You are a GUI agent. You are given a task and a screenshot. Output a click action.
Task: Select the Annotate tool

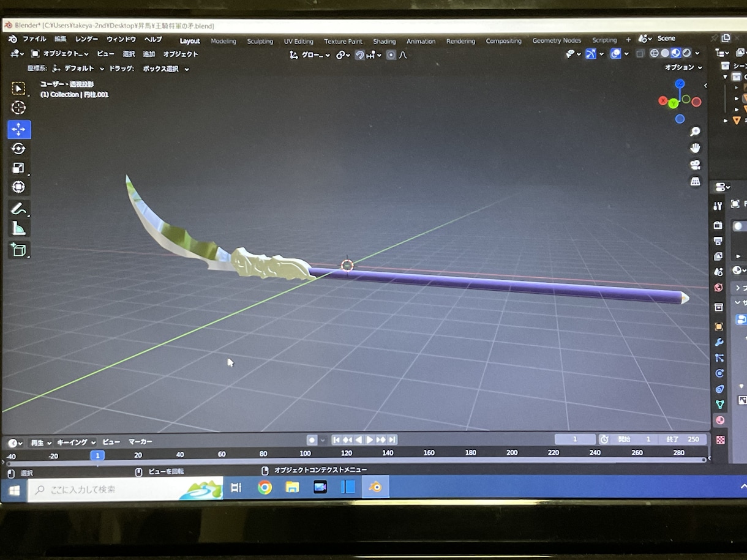point(19,209)
